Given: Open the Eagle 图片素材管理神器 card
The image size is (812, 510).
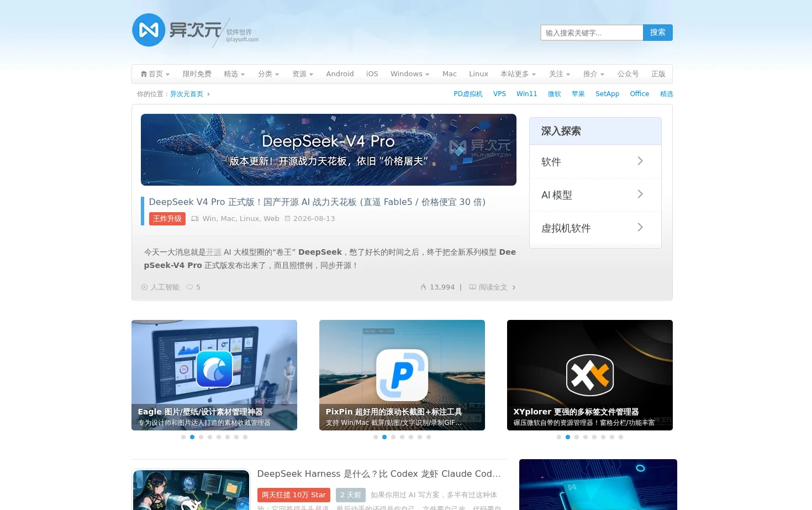Looking at the screenshot, I should 214,375.
